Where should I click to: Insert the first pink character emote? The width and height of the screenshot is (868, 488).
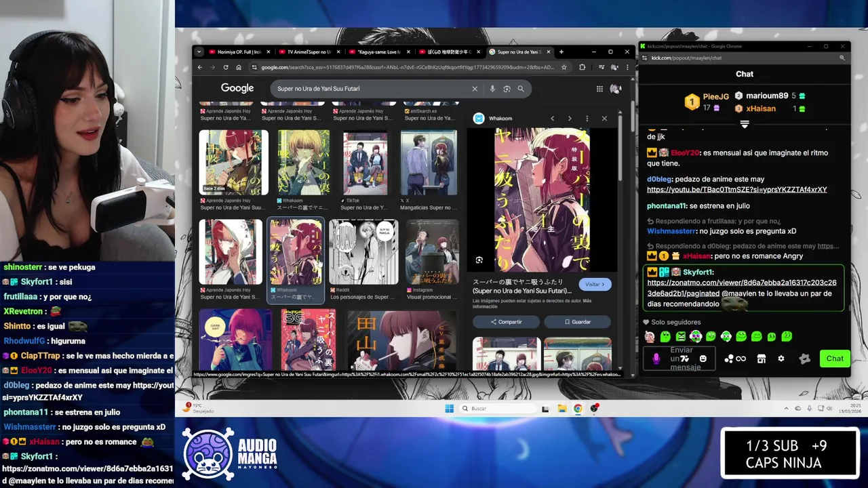[650, 336]
